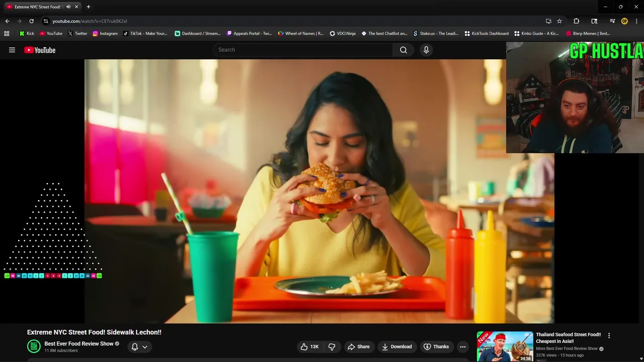Open the TikTok - Make Your bookmark
The width and height of the screenshot is (644, 362).
click(145, 34)
